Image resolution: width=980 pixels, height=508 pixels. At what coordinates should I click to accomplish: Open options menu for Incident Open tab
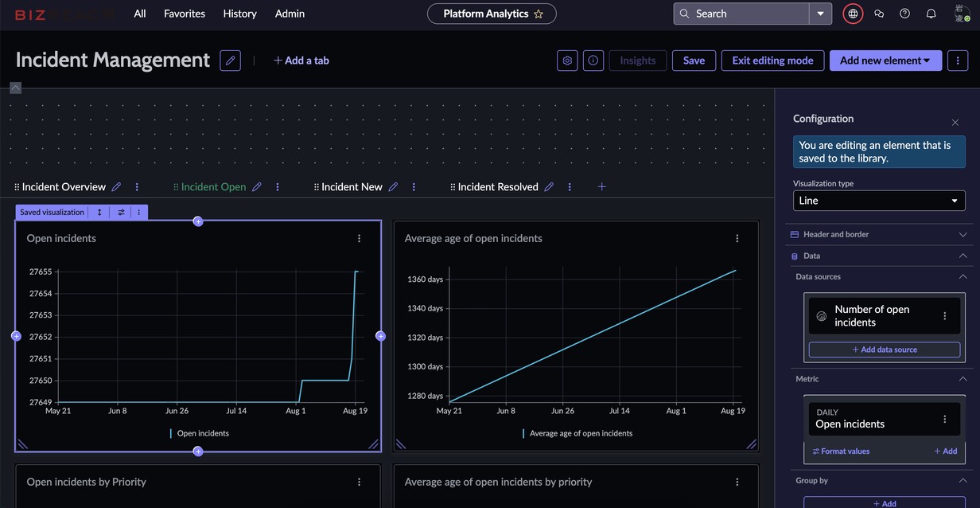(278, 187)
